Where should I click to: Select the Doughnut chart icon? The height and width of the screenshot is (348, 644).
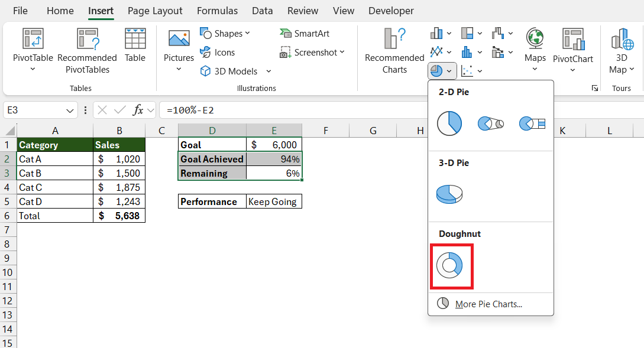(x=449, y=265)
